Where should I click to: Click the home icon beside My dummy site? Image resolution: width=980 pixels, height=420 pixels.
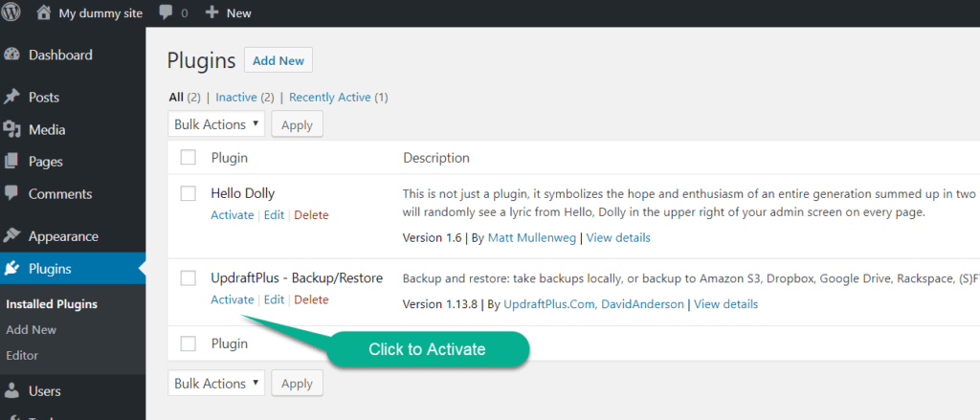(43, 12)
